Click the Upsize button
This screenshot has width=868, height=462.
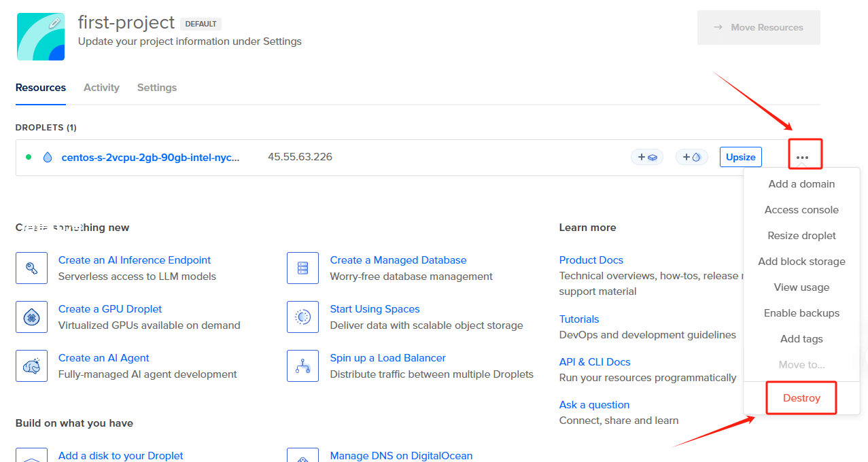(741, 157)
